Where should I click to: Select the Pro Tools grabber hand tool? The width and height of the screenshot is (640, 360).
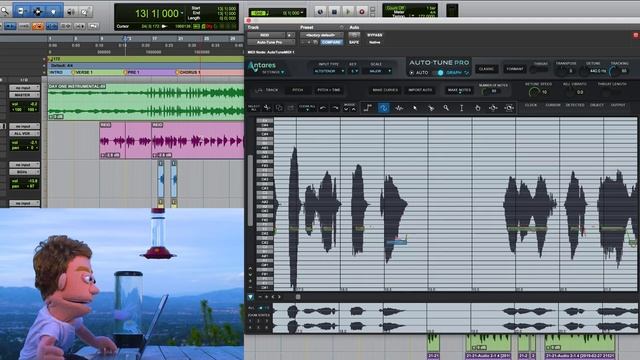53,11
